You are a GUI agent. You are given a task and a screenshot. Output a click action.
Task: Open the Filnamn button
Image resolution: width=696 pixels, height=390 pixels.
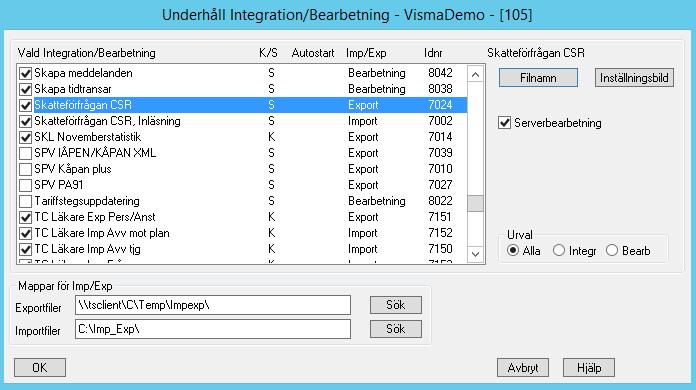(538, 78)
